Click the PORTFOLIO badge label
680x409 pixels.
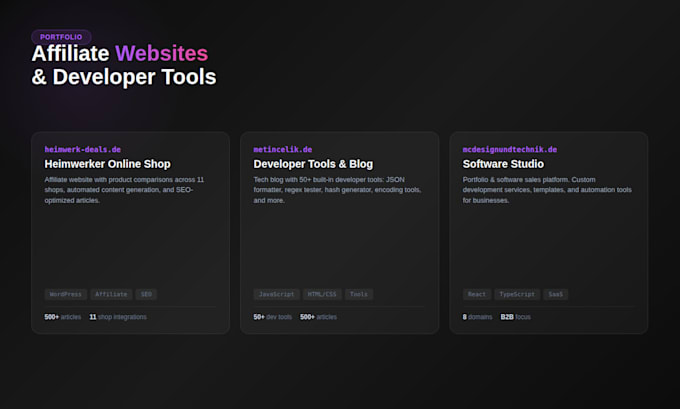(61, 37)
